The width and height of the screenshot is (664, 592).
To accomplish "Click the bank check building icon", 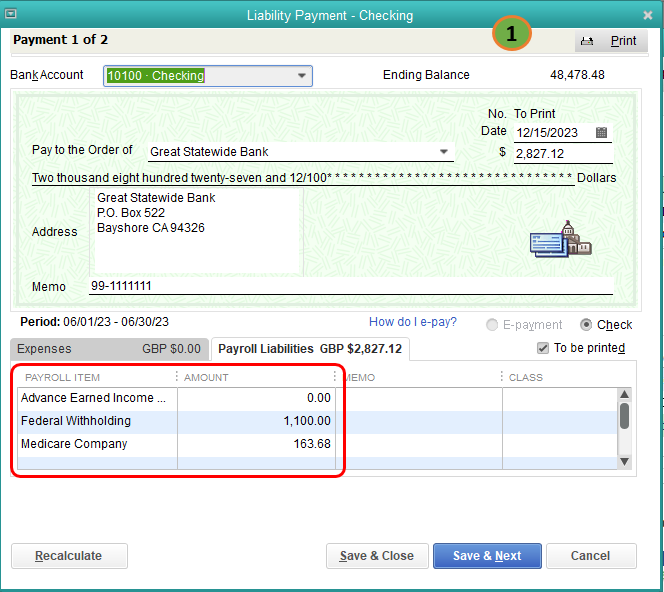I will (x=560, y=239).
